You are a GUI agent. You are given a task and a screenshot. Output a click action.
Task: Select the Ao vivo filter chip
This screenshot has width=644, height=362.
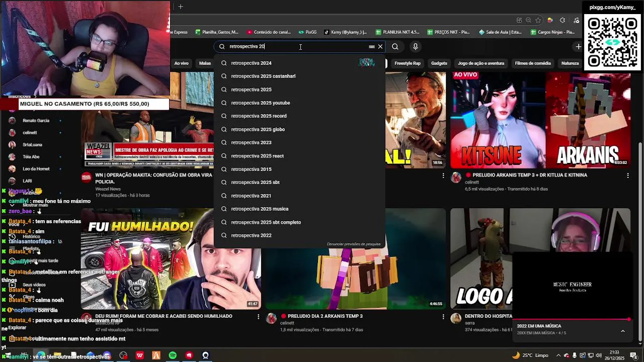(181, 63)
